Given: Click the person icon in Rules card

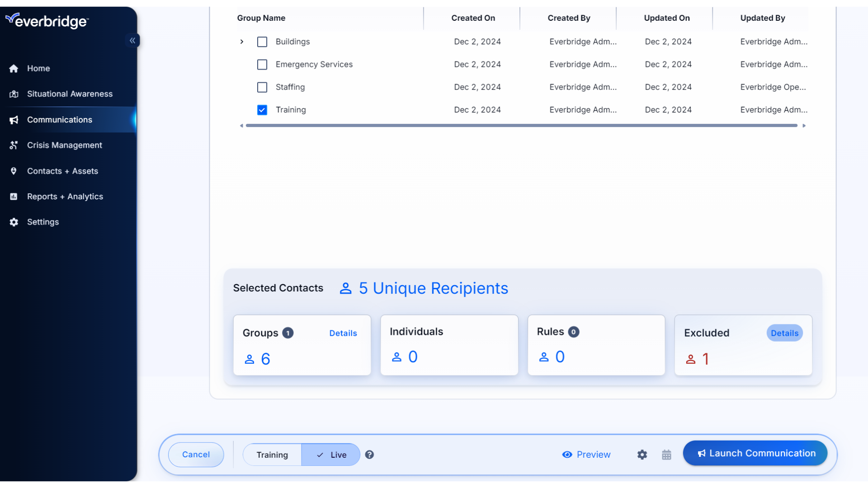Looking at the screenshot, I should pyautogui.click(x=544, y=357).
